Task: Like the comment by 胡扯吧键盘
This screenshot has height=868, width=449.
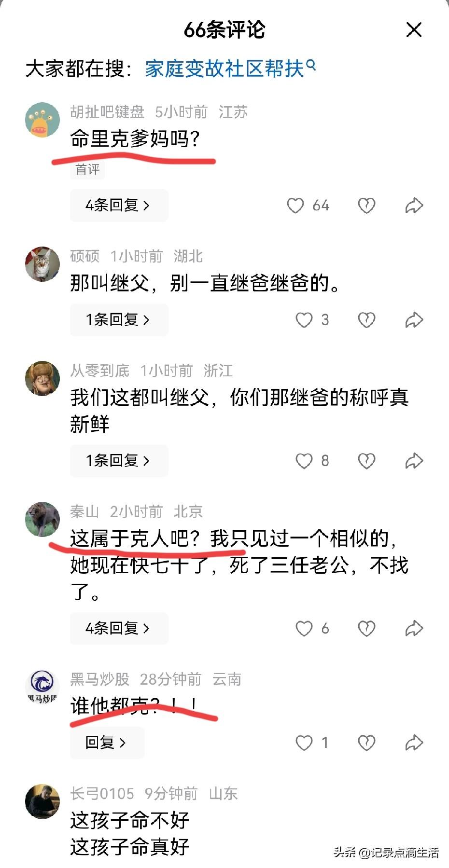Action: point(295,206)
